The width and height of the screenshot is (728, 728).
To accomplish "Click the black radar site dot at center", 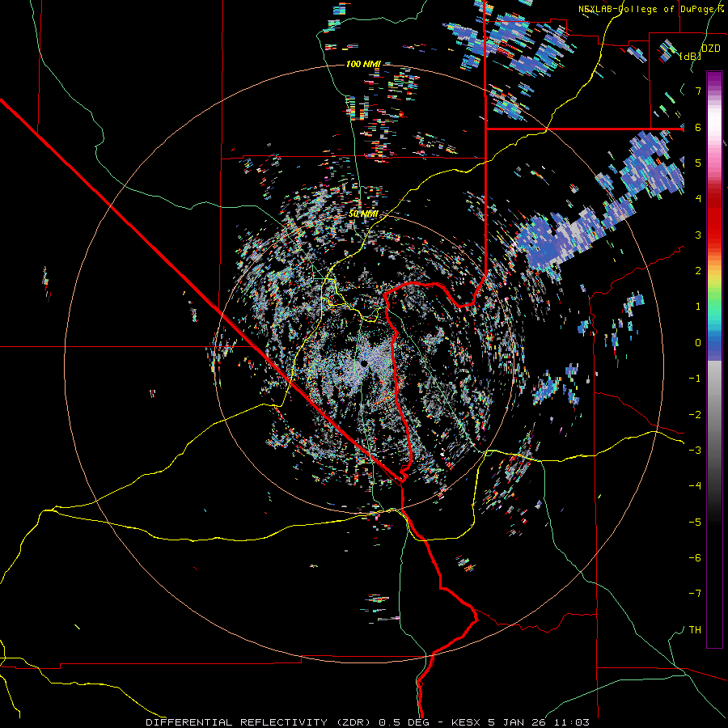I will click(365, 362).
